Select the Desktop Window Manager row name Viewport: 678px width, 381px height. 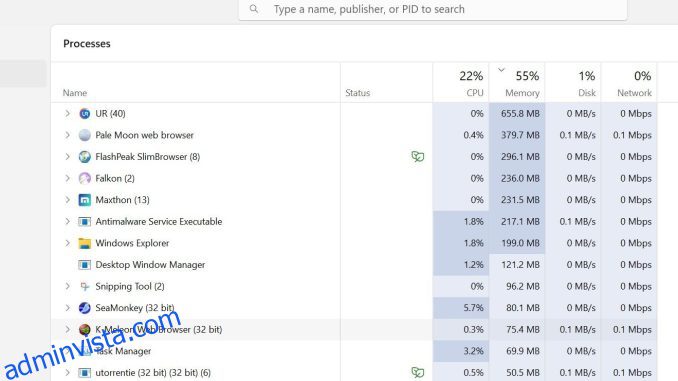tap(150, 265)
